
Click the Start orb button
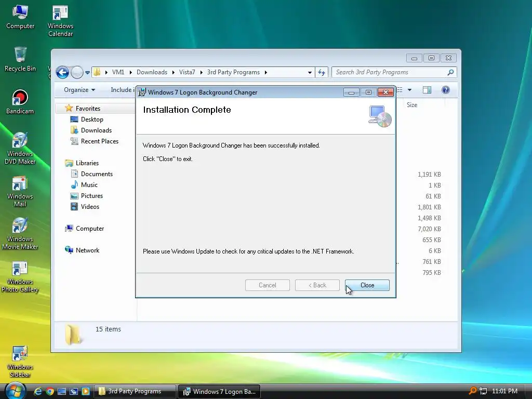[x=15, y=391]
